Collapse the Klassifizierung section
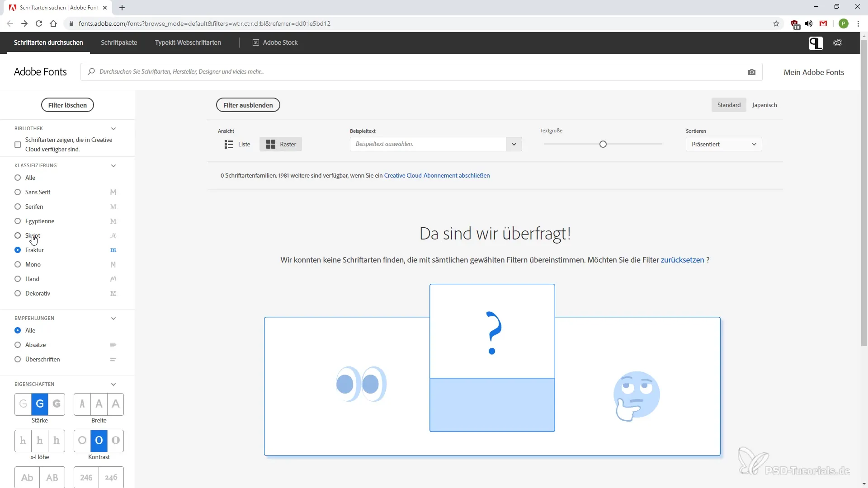Image resolution: width=868 pixels, height=488 pixels. pyautogui.click(x=113, y=166)
